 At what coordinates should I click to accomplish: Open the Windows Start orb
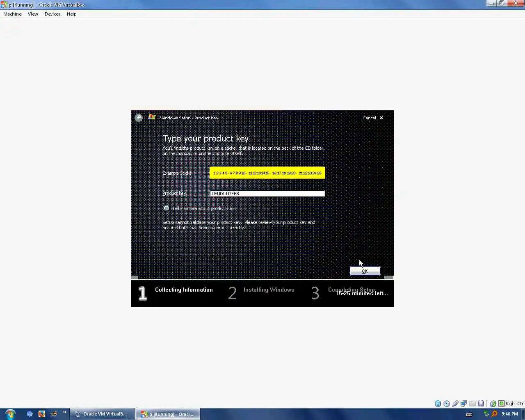10,414
